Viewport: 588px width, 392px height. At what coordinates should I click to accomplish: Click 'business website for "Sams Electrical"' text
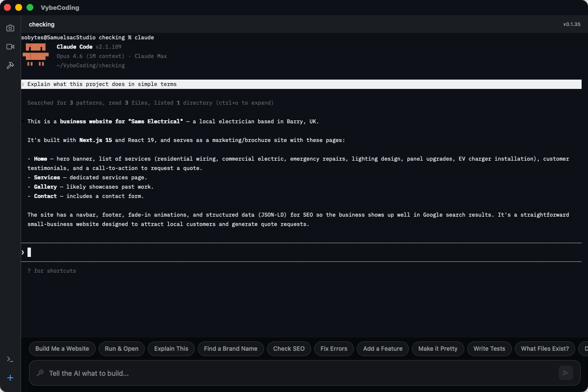pyautogui.click(x=122, y=122)
